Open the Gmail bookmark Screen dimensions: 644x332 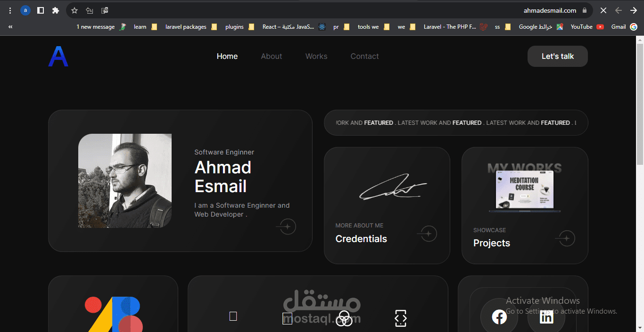pos(625,27)
